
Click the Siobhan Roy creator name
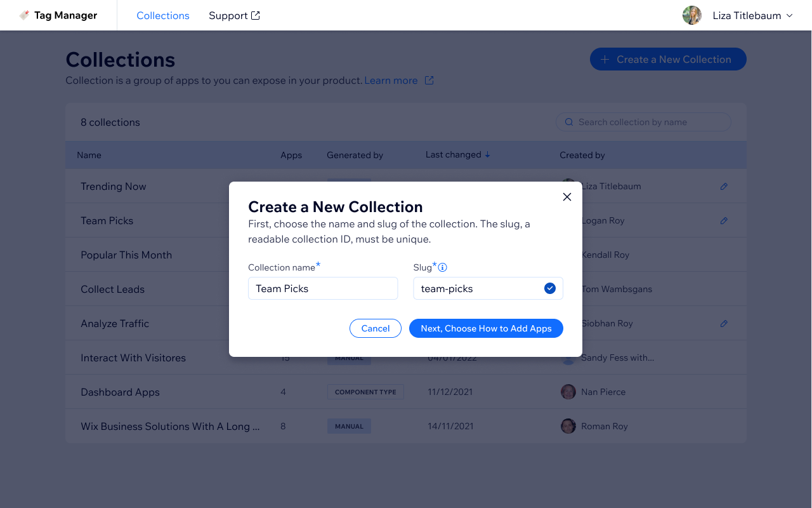(x=607, y=323)
